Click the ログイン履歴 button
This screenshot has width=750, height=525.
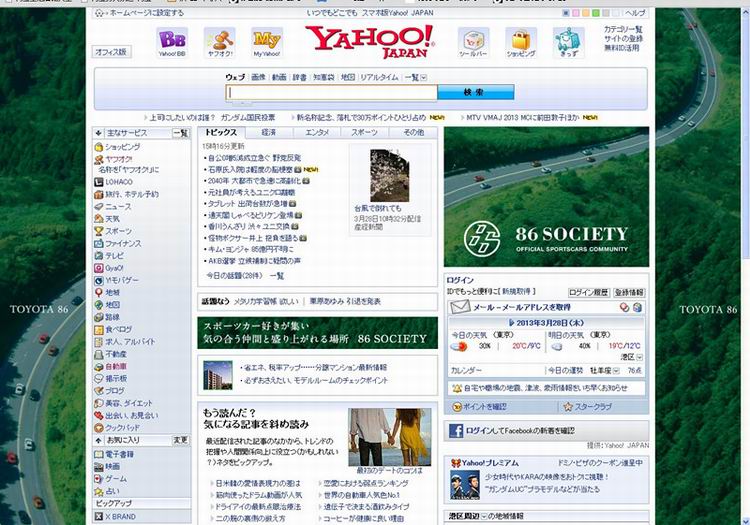[588, 293]
